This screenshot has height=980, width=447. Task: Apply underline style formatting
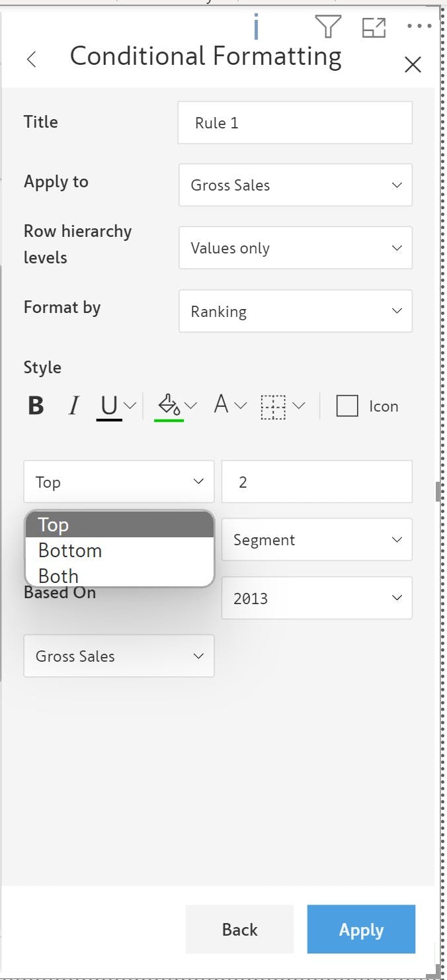109,406
